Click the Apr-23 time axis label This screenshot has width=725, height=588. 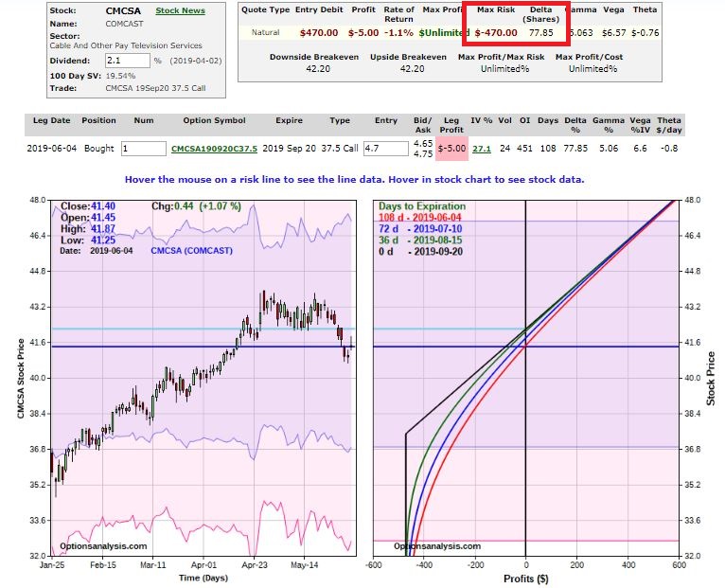click(255, 565)
